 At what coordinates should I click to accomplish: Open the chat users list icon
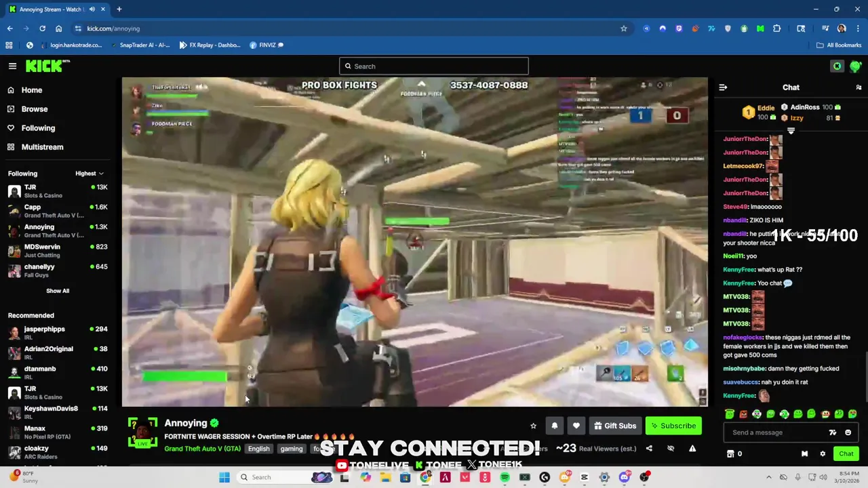click(859, 87)
